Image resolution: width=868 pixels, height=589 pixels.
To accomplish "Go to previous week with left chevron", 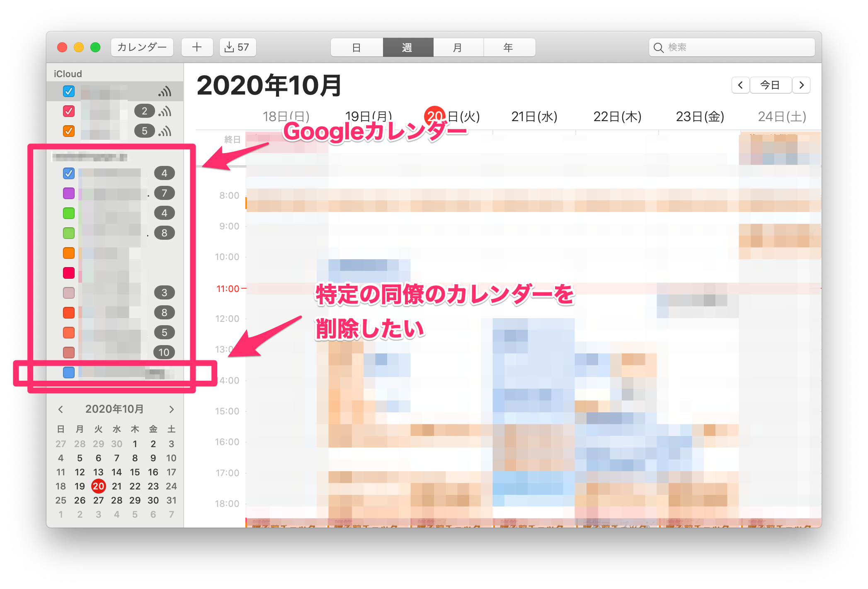I will click(740, 85).
